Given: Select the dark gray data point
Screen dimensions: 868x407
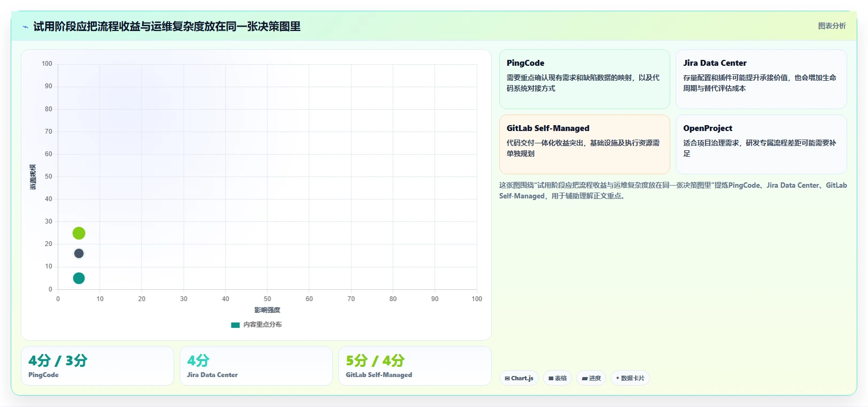Looking at the screenshot, I should pyautogui.click(x=79, y=254).
